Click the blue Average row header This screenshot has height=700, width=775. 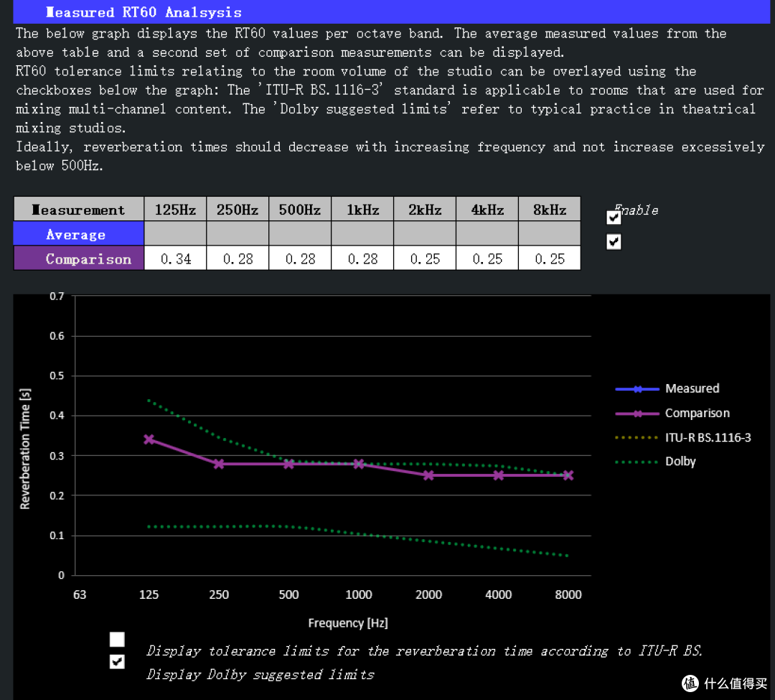(79, 233)
